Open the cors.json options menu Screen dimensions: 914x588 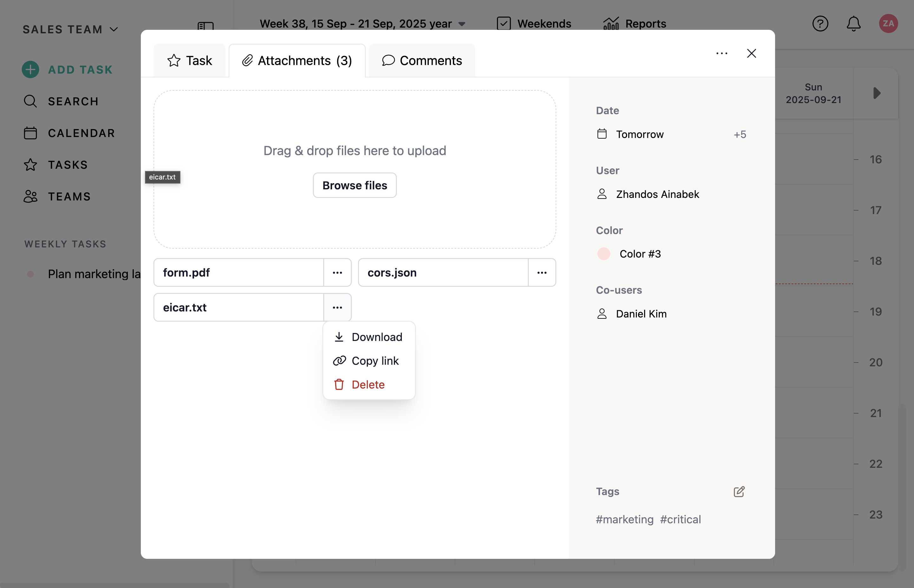541,273
